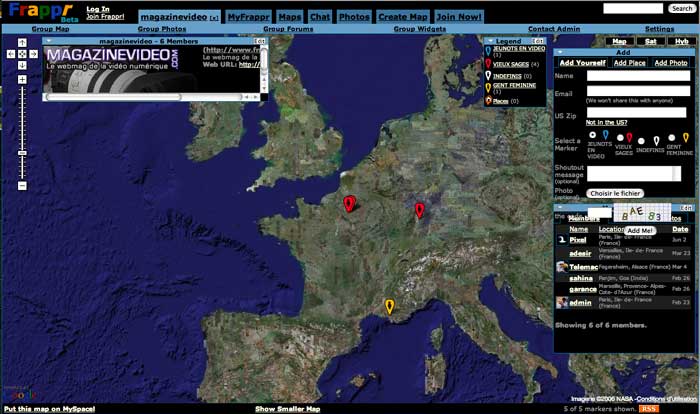Pan the map up with the arrow
The width and height of the screenshot is (700, 414).
pyautogui.click(x=22, y=42)
